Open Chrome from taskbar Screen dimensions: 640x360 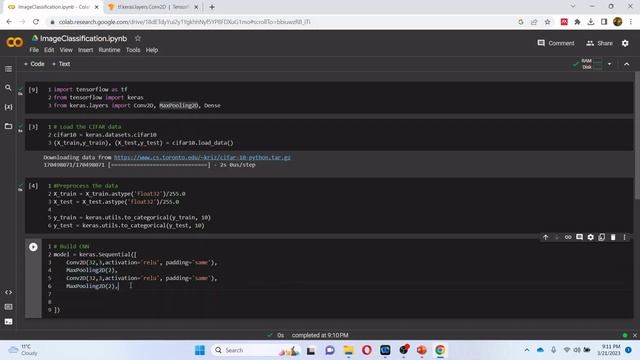(x=440, y=350)
